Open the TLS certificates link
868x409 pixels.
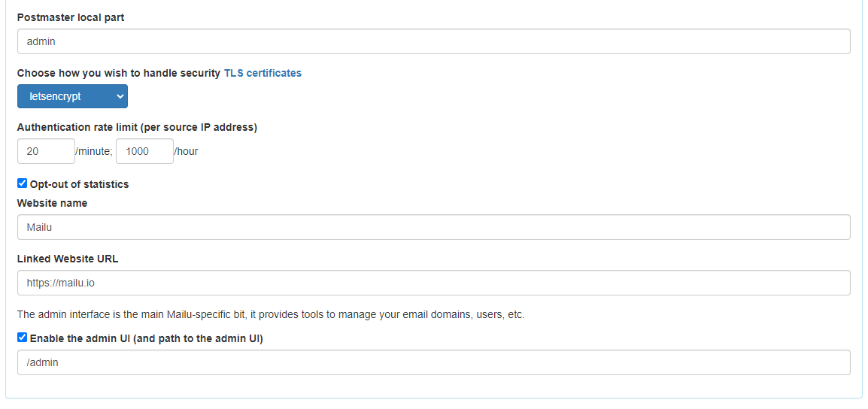click(x=263, y=73)
